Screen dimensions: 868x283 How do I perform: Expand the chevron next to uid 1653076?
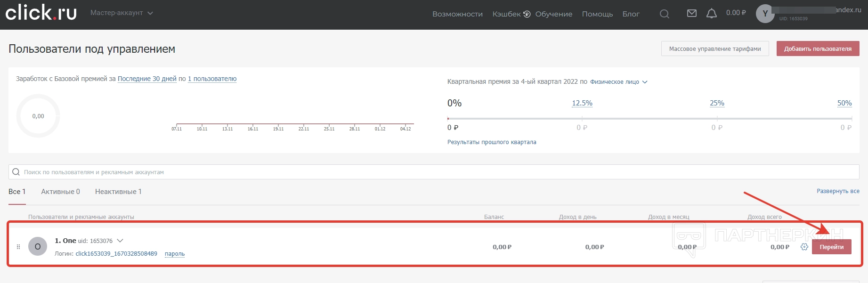tap(120, 241)
